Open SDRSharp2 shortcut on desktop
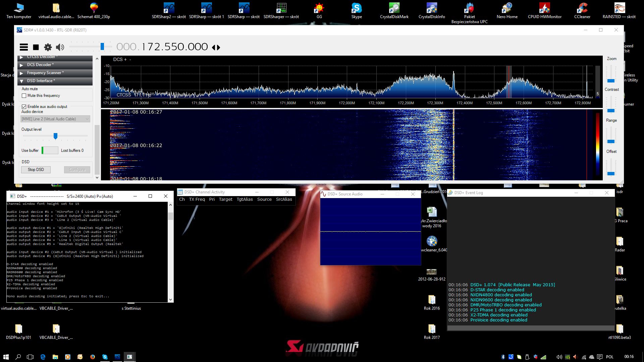This screenshot has width=644, height=362. point(169,11)
